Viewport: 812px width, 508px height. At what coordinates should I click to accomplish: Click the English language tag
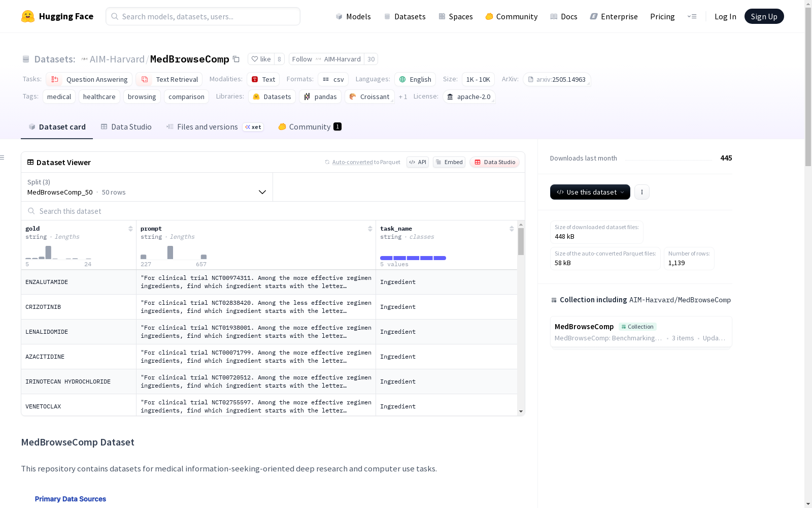click(x=415, y=79)
